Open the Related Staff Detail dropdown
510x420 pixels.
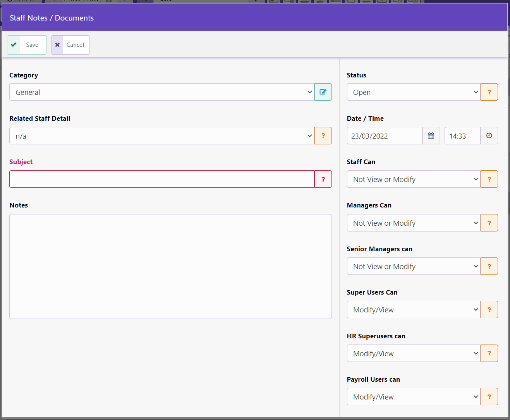[162, 136]
